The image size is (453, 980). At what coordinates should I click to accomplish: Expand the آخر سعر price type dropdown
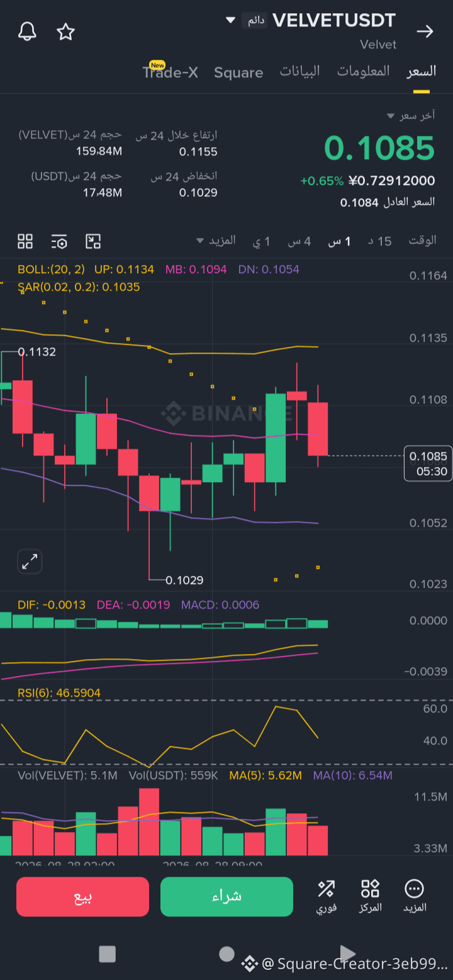click(x=410, y=116)
